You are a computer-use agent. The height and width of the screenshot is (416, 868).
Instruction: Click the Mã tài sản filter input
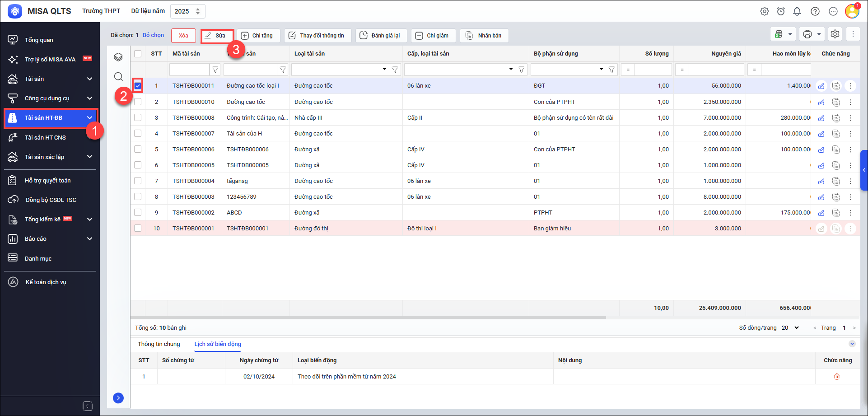pos(189,70)
